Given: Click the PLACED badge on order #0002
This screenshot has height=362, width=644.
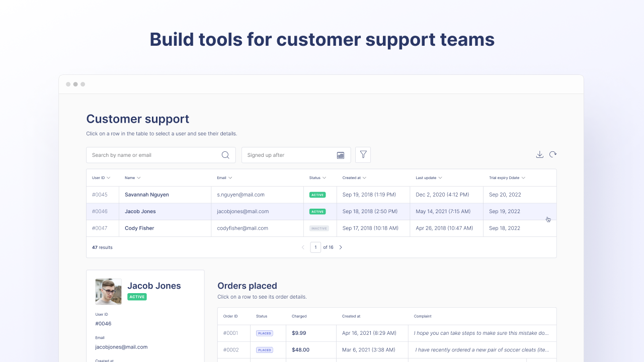Looking at the screenshot, I should point(264,349).
